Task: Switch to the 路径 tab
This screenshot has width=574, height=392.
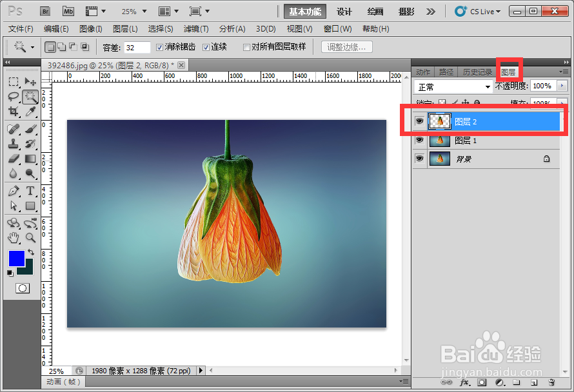Action: tap(446, 72)
